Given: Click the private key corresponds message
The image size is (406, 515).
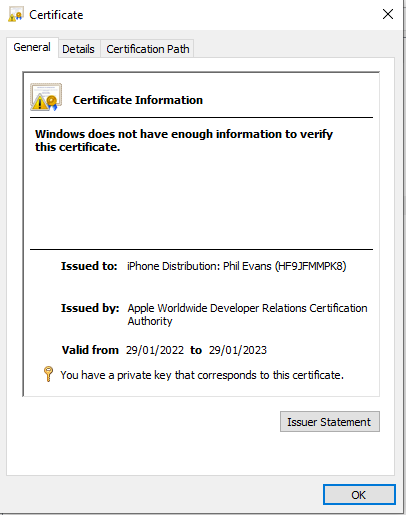Looking at the screenshot, I should (x=202, y=375).
